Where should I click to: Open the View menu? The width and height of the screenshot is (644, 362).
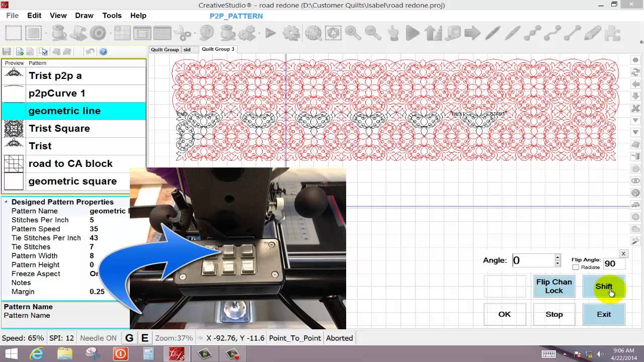point(58,16)
